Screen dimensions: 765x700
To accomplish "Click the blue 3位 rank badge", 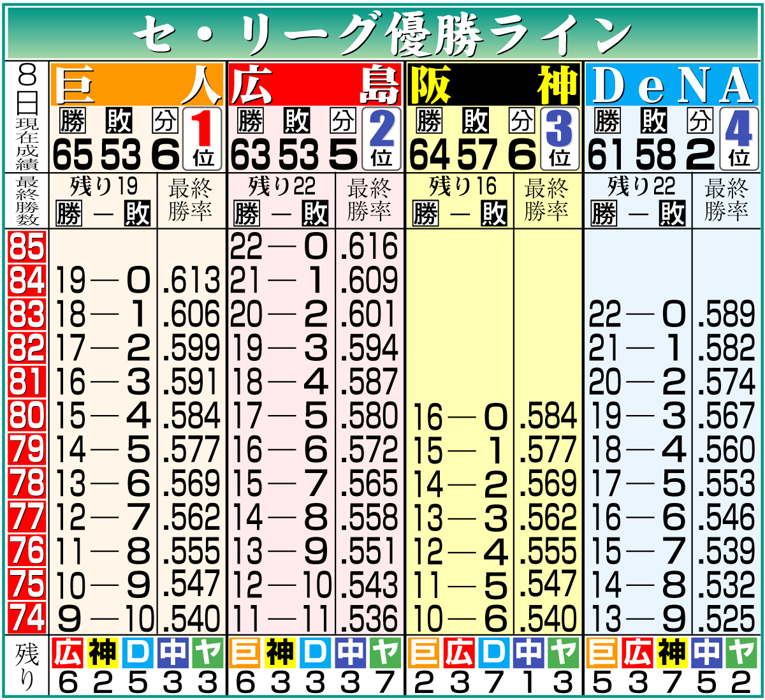I will click(560, 139).
